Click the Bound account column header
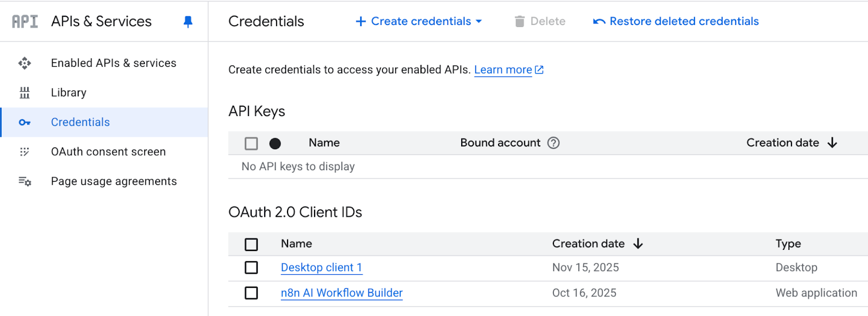Screen dimensions: 868x316 tap(500, 143)
